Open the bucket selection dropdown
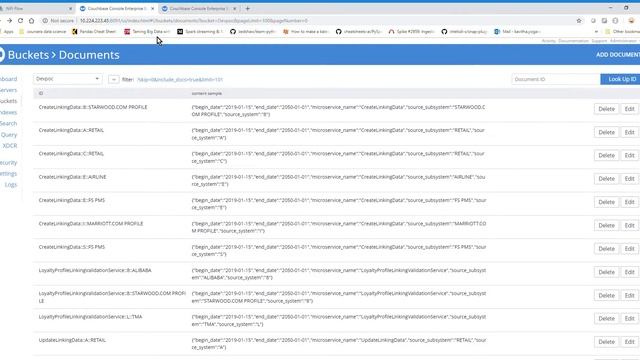Image resolution: width=640 pixels, height=360 pixels. pos(67,79)
